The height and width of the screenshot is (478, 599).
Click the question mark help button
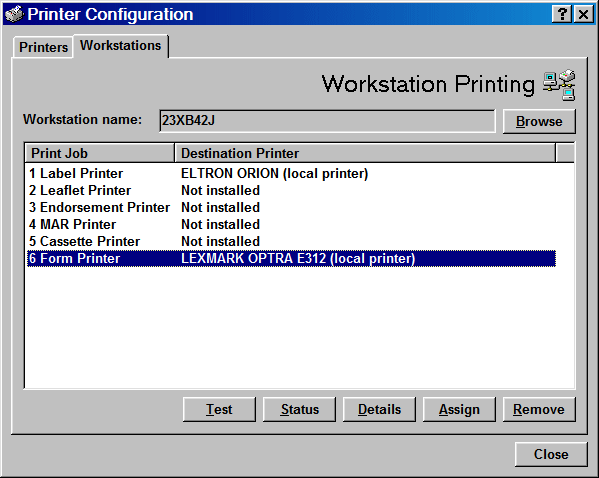pyautogui.click(x=562, y=15)
